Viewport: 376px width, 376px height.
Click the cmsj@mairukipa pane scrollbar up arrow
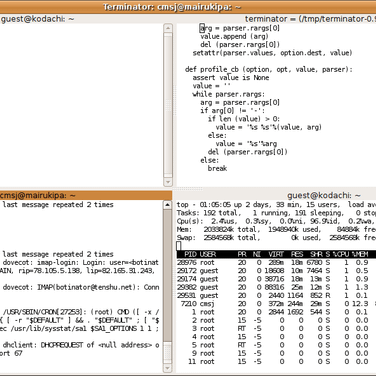tap(168, 205)
